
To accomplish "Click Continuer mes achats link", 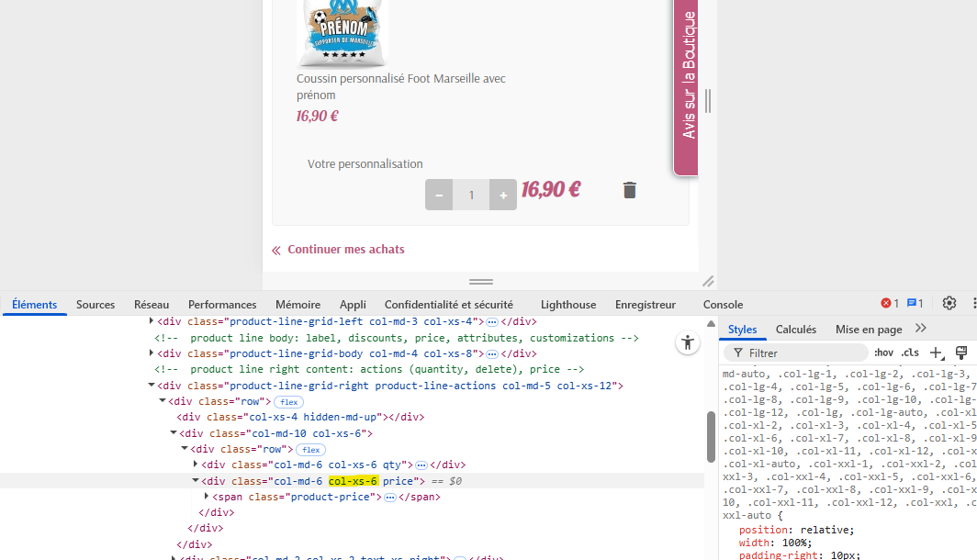I will click(x=346, y=249).
